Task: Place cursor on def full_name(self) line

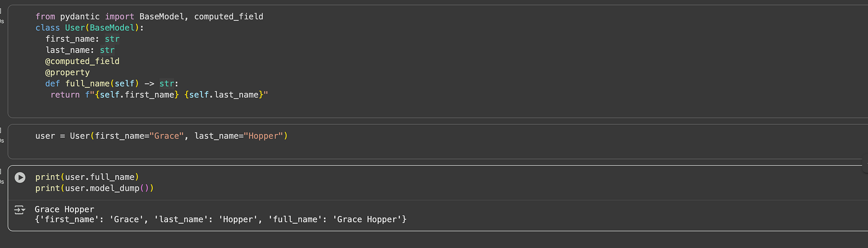Action: [x=112, y=84]
